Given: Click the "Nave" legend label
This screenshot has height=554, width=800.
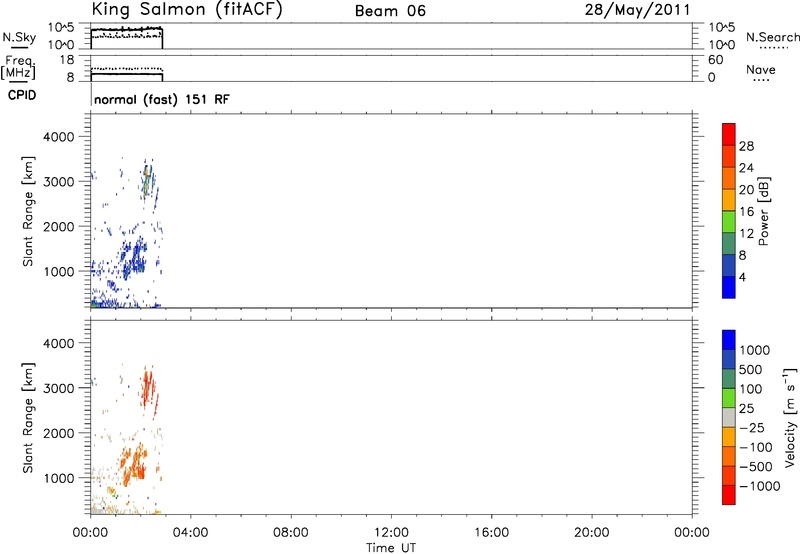Looking at the screenshot, I should tap(761, 70).
